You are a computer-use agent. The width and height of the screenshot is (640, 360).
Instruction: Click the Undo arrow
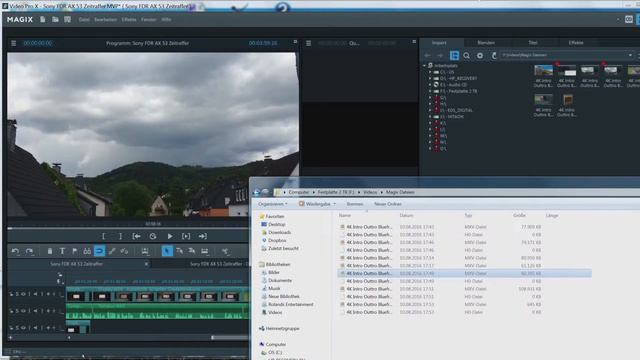point(16,251)
